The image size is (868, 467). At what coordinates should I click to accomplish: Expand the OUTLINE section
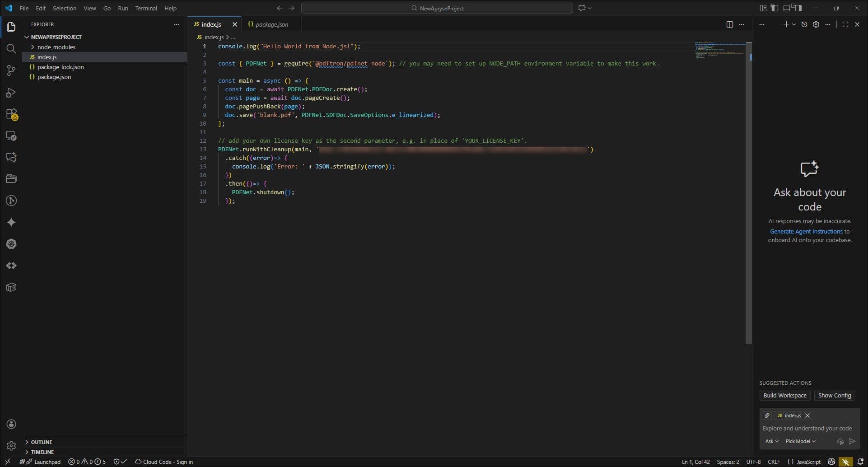pos(43,442)
